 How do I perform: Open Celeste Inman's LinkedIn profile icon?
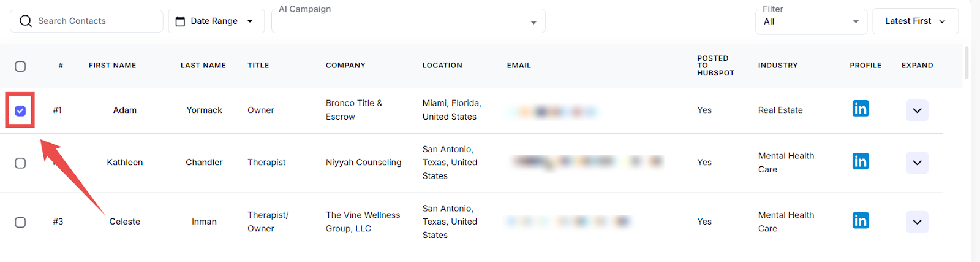click(860, 221)
